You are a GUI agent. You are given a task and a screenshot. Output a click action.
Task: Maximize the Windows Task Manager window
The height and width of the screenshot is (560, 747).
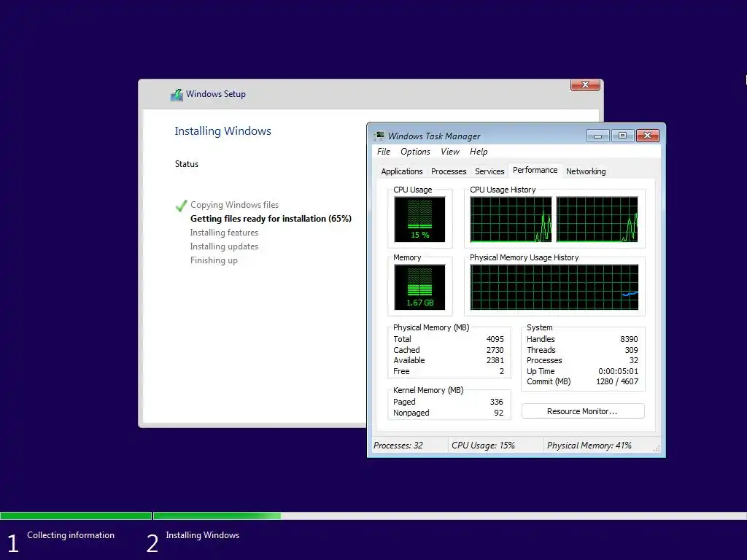click(622, 136)
